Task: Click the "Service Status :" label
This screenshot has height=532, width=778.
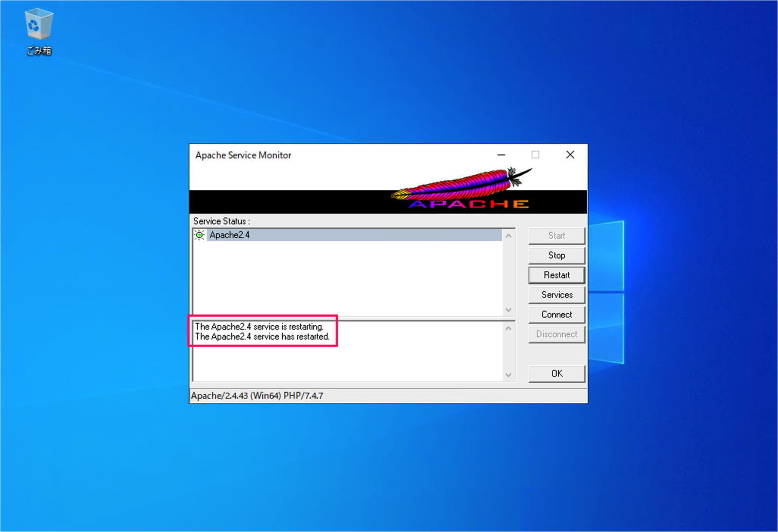Action: (x=222, y=221)
